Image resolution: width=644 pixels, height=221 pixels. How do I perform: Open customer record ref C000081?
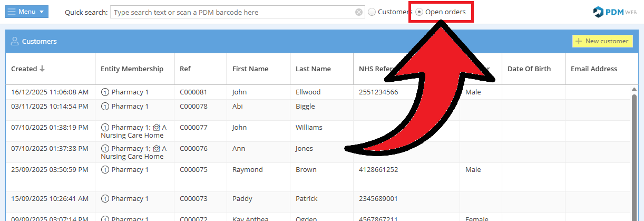click(x=193, y=92)
